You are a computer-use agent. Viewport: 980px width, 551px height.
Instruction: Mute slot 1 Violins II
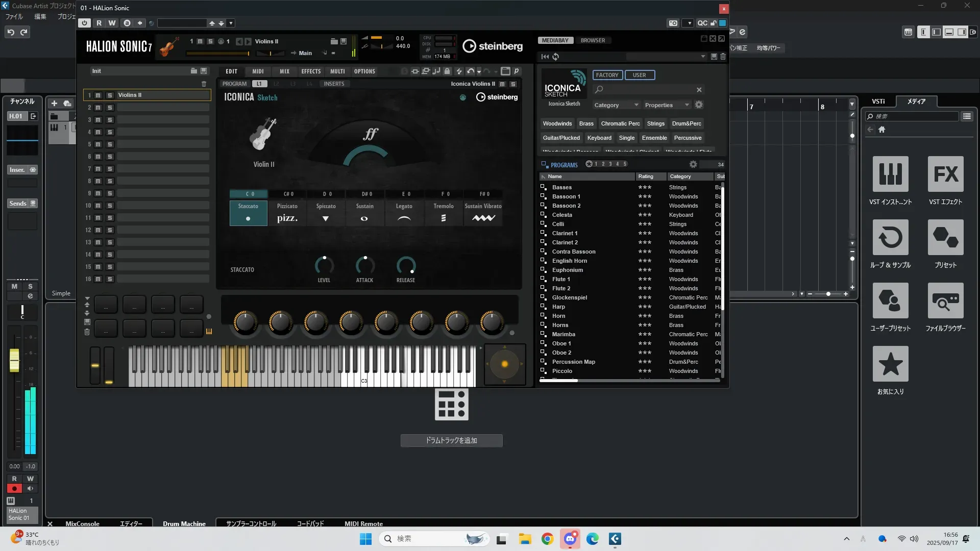click(98, 95)
